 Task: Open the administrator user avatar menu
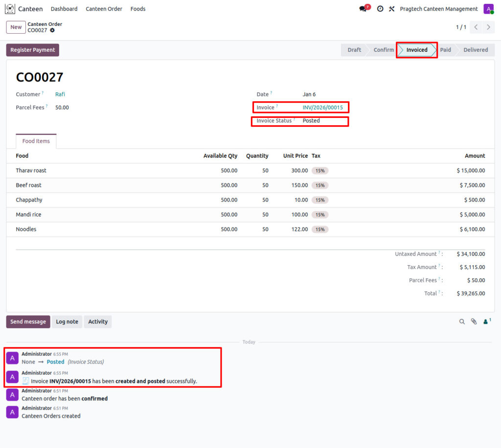tap(488, 9)
